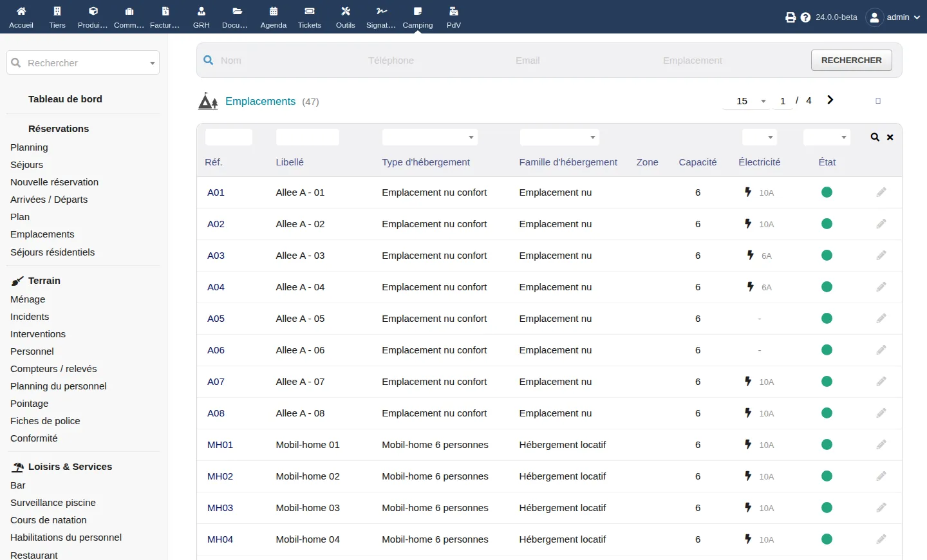Clear filters with the X icon
The width and height of the screenshot is (927, 560).
[x=890, y=137]
